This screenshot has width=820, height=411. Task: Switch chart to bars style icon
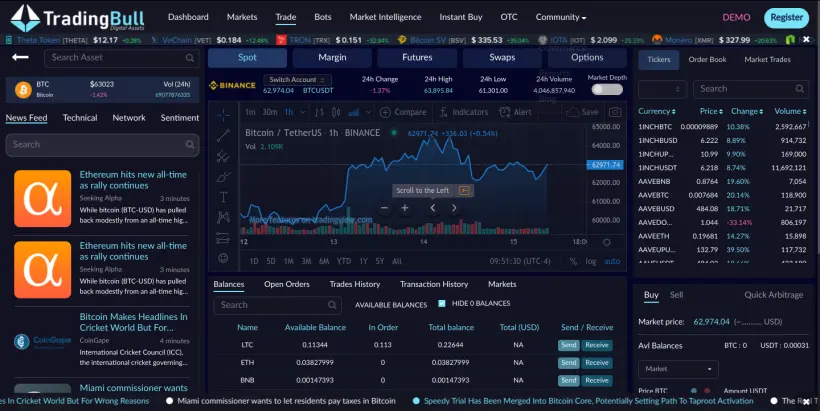[x=319, y=112]
